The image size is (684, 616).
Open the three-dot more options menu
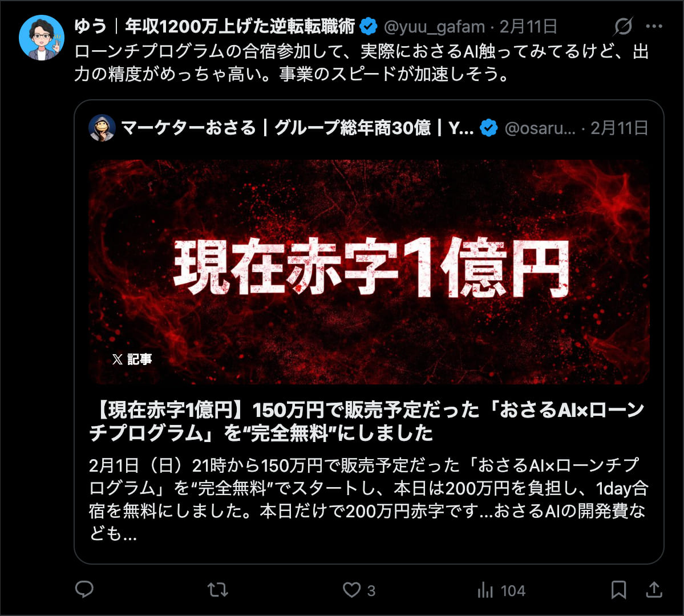pyautogui.click(x=654, y=26)
